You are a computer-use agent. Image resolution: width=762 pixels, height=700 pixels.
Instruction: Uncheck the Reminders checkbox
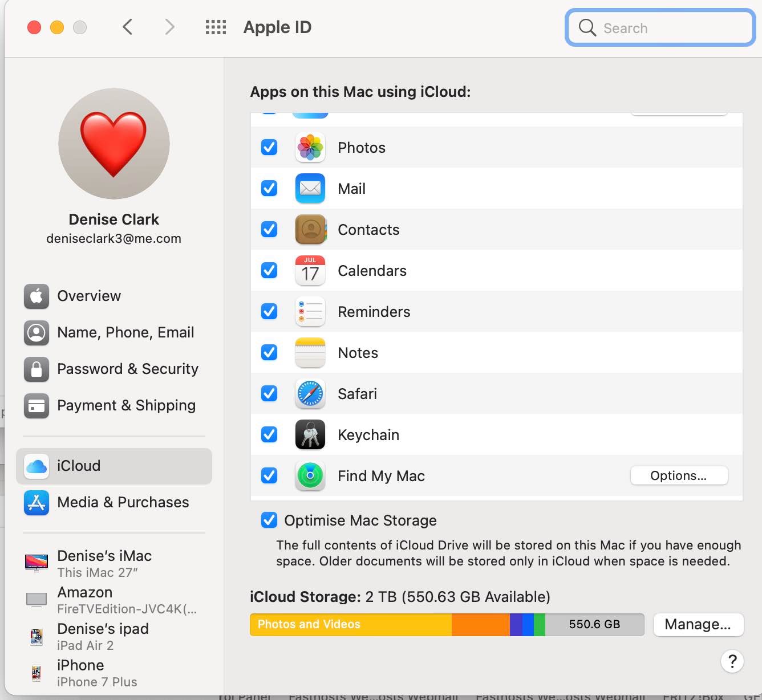269,312
